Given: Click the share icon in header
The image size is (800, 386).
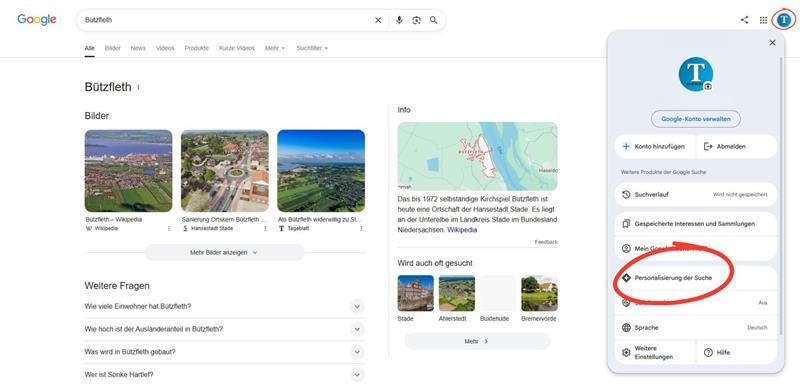Looking at the screenshot, I should (744, 20).
